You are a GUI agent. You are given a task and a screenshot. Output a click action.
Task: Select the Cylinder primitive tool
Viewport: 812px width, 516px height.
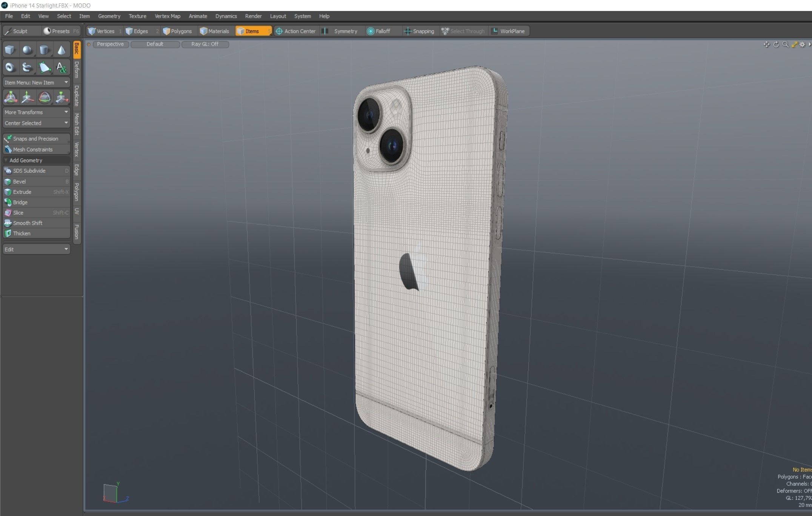click(x=44, y=50)
